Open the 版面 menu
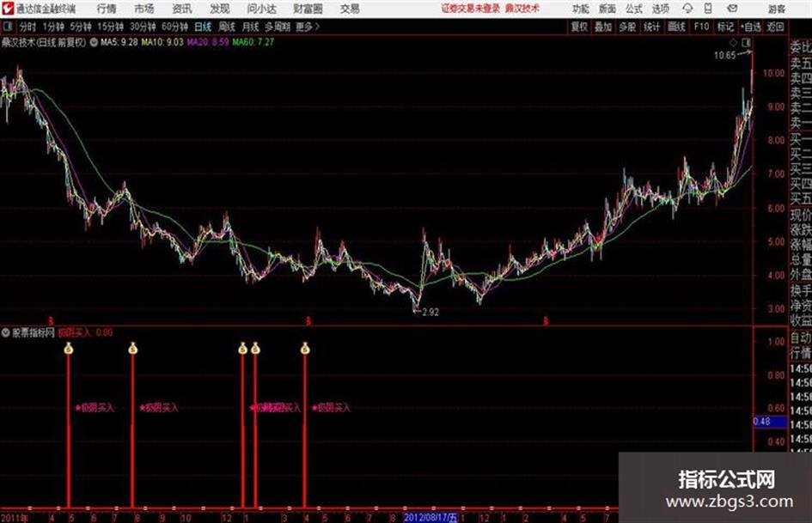Screen dimensions: 812x523 [x=607, y=9]
